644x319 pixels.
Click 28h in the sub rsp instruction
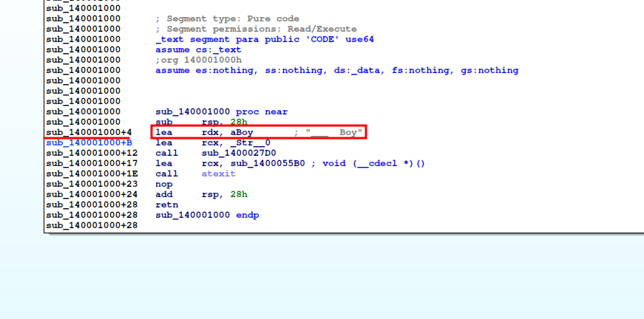239,122
